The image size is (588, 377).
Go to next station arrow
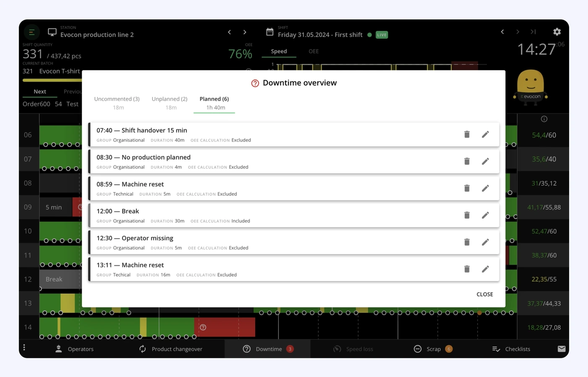click(245, 32)
